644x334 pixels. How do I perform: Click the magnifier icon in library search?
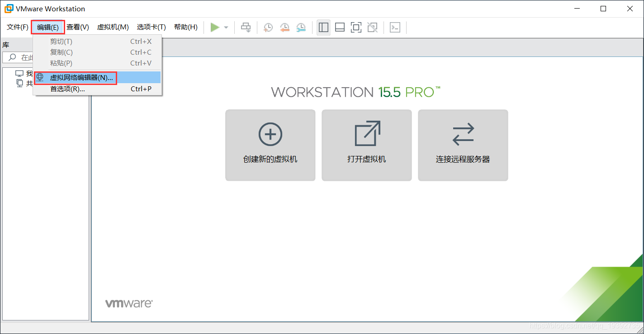[x=12, y=57]
